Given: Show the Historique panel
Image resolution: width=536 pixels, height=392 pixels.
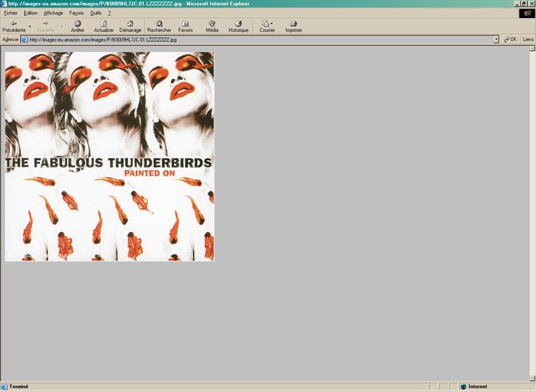Looking at the screenshot, I should [239, 27].
